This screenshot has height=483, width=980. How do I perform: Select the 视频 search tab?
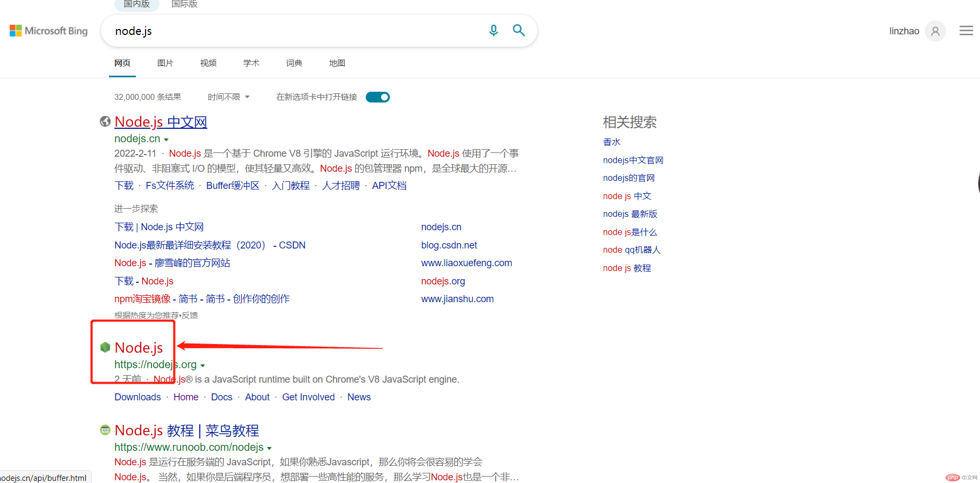(x=208, y=63)
